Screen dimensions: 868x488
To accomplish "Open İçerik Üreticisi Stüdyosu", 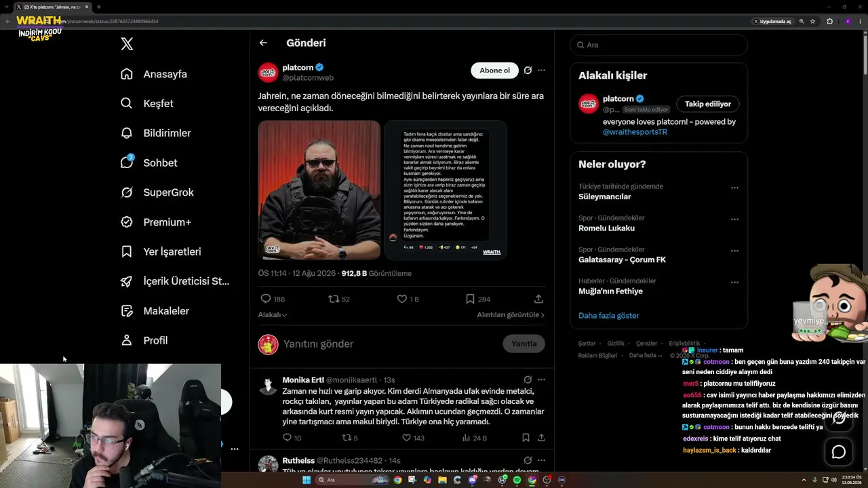I will (174, 281).
